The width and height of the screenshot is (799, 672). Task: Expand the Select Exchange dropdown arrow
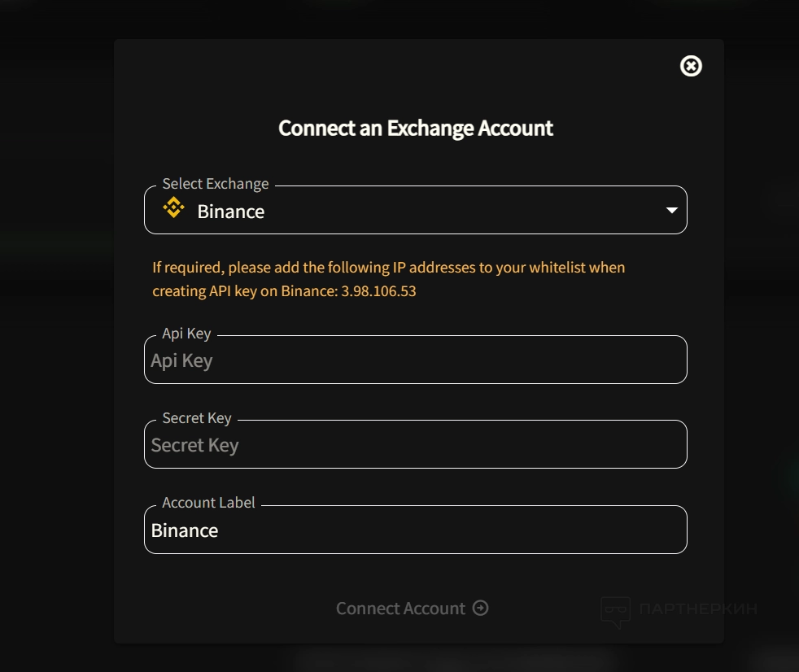point(671,211)
